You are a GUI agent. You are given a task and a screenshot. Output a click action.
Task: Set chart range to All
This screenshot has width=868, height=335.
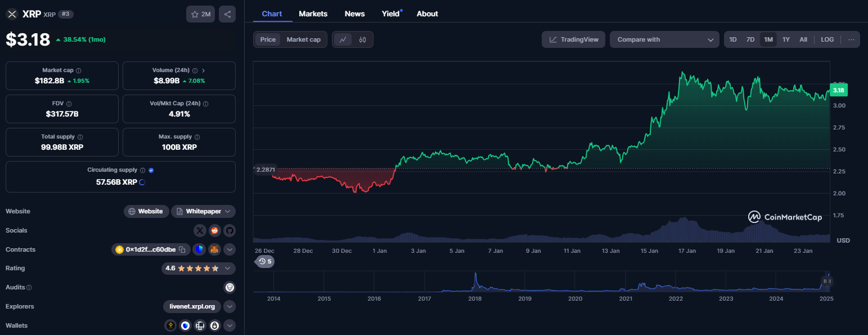coord(803,39)
